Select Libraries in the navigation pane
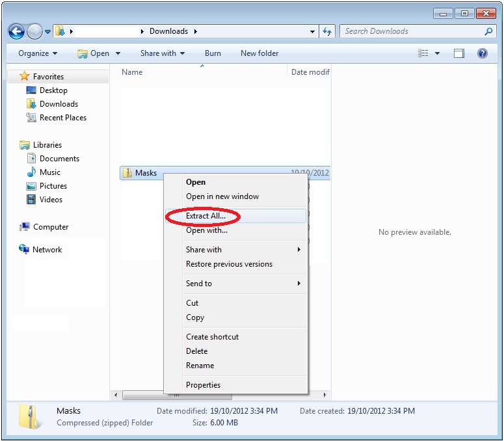This screenshot has width=504, height=441. (47, 145)
